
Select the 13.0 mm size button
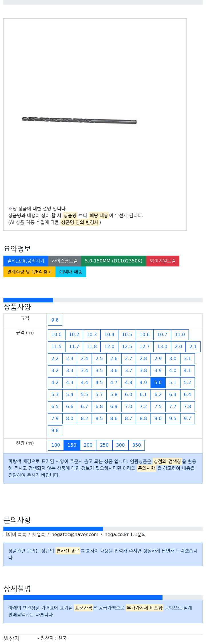click(x=162, y=347)
